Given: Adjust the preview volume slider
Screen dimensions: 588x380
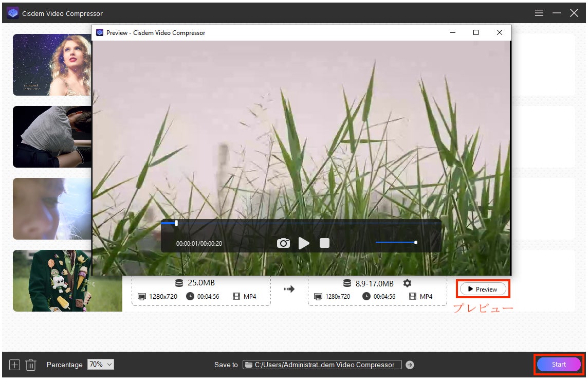Looking at the screenshot, I should pos(396,242).
